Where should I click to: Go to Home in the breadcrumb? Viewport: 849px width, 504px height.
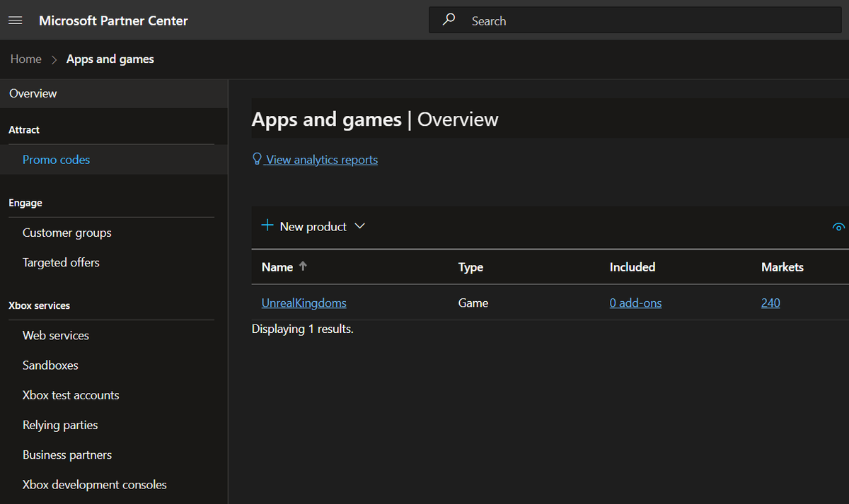coord(26,59)
